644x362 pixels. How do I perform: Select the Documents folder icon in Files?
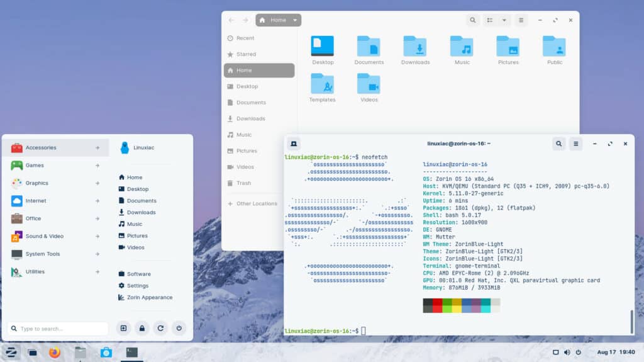369,46
